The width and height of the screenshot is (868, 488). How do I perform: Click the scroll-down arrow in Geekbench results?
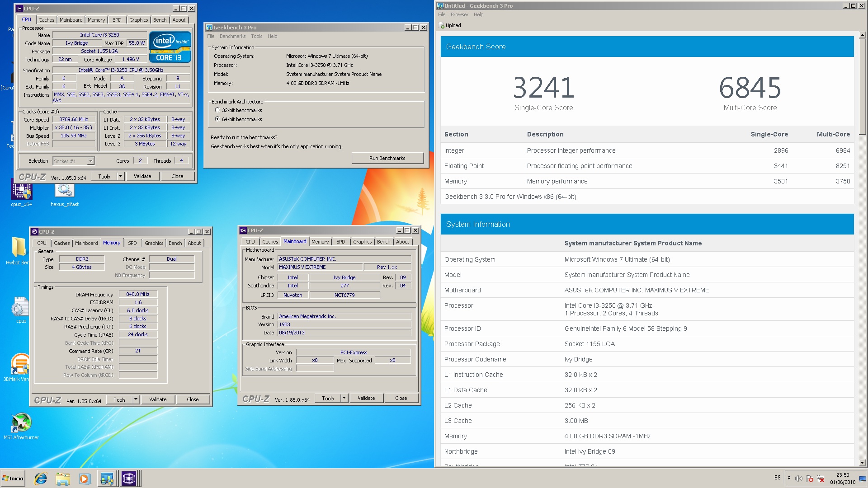click(862, 463)
